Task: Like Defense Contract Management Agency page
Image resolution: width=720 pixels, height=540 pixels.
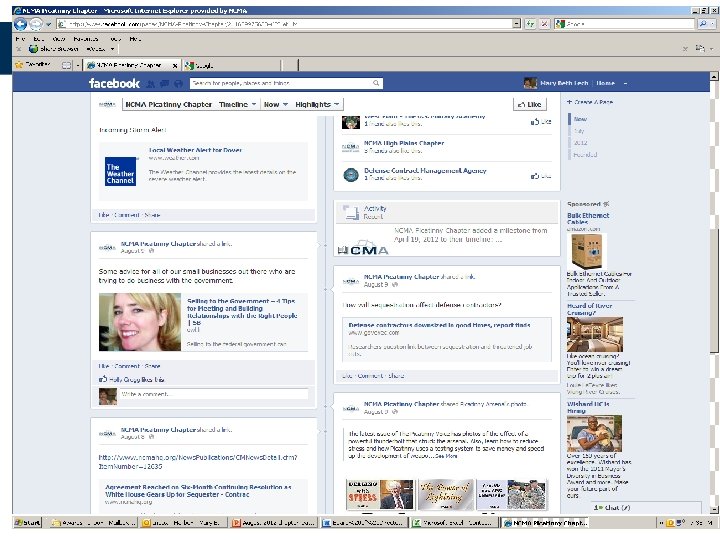Action: click(540, 176)
